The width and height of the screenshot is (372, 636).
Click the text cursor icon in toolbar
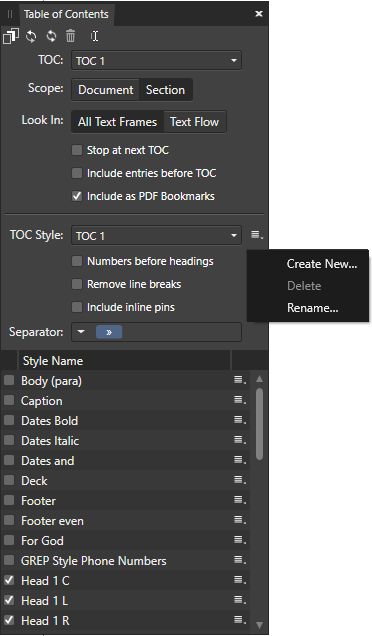point(95,36)
